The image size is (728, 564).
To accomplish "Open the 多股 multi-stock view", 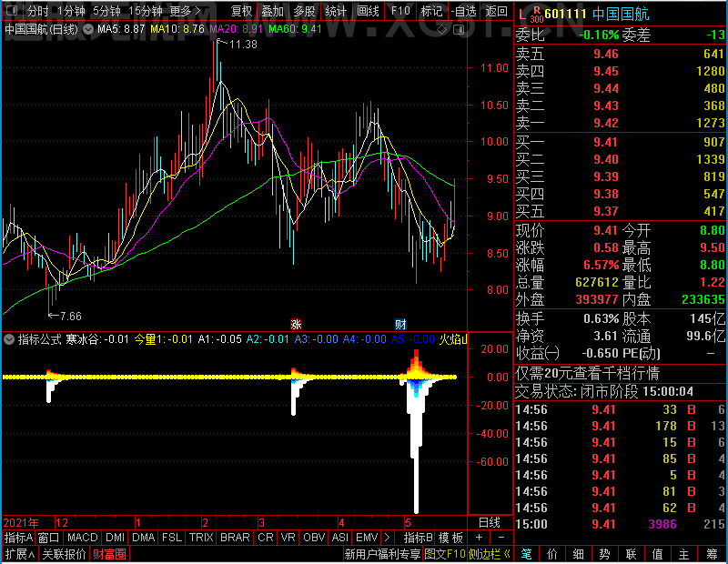I will [304, 11].
